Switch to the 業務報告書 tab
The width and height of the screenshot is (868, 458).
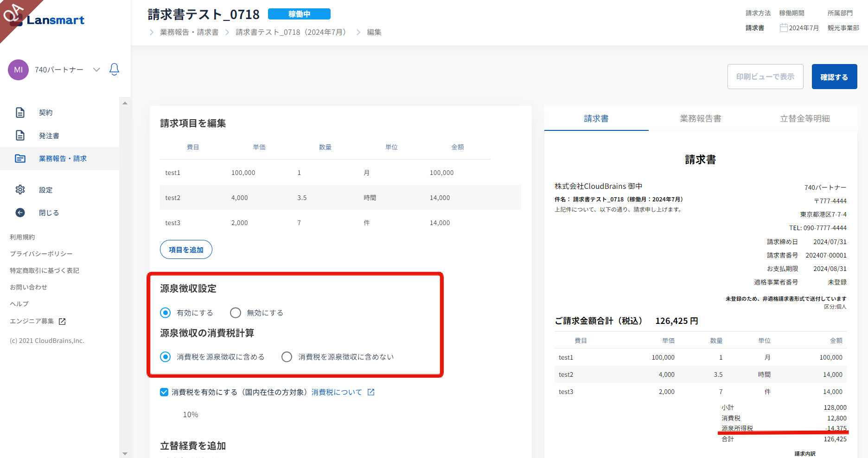700,119
